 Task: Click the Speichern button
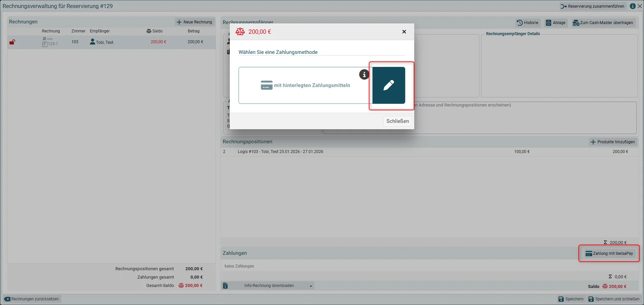click(571, 299)
